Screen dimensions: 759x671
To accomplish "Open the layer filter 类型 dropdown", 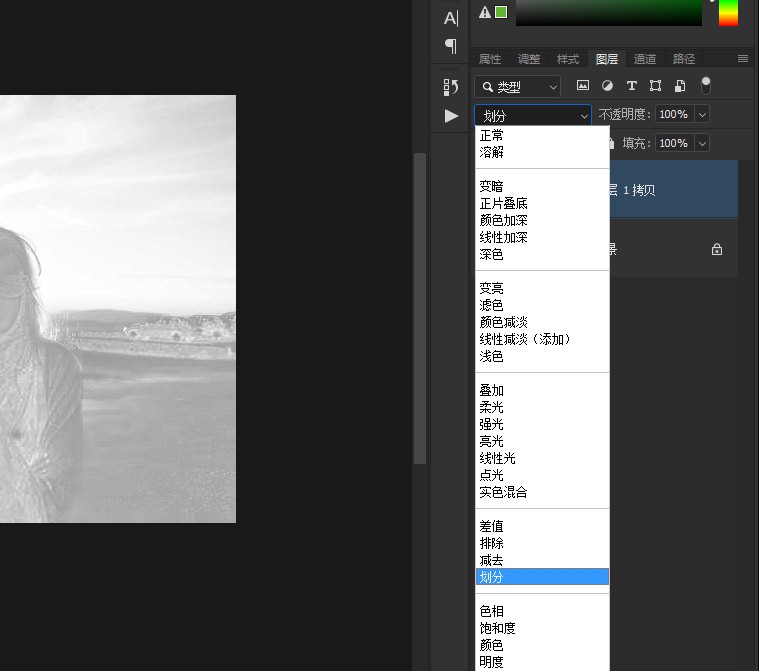I will point(517,87).
